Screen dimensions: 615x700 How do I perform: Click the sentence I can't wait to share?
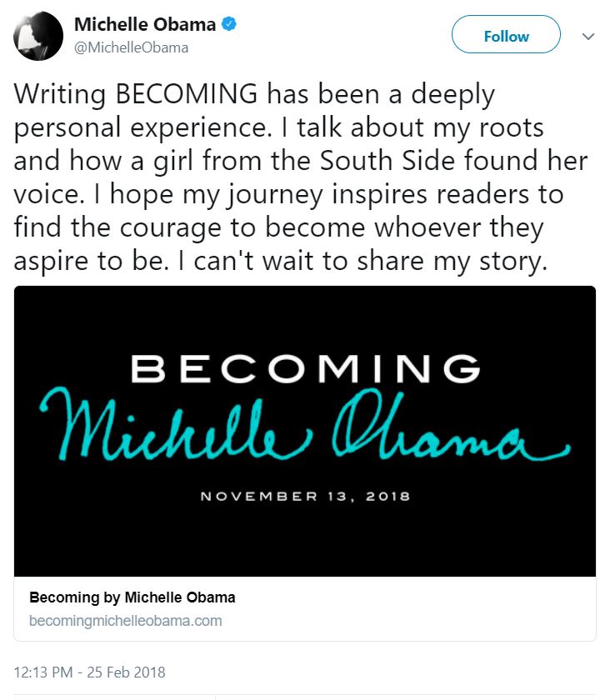[x=362, y=261]
